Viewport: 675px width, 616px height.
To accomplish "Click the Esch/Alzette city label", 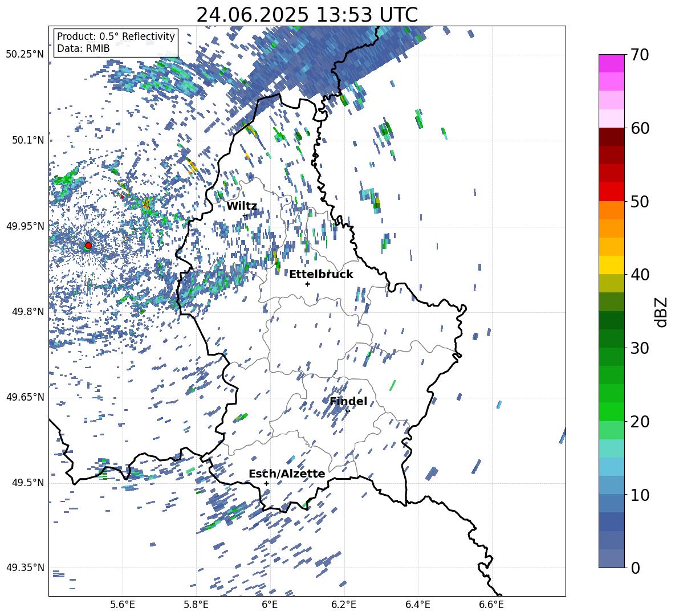I will (x=287, y=474).
